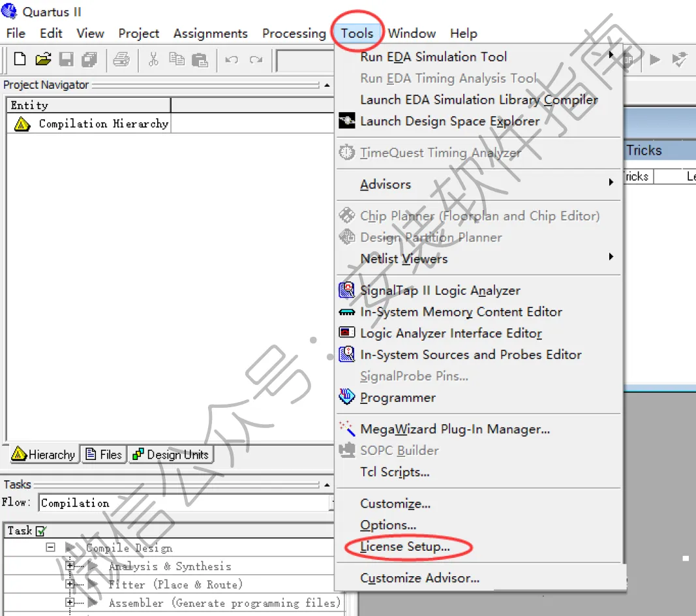Click the Undo toolbar icon
This screenshot has height=616, width=696.
(x=232, y=59)
